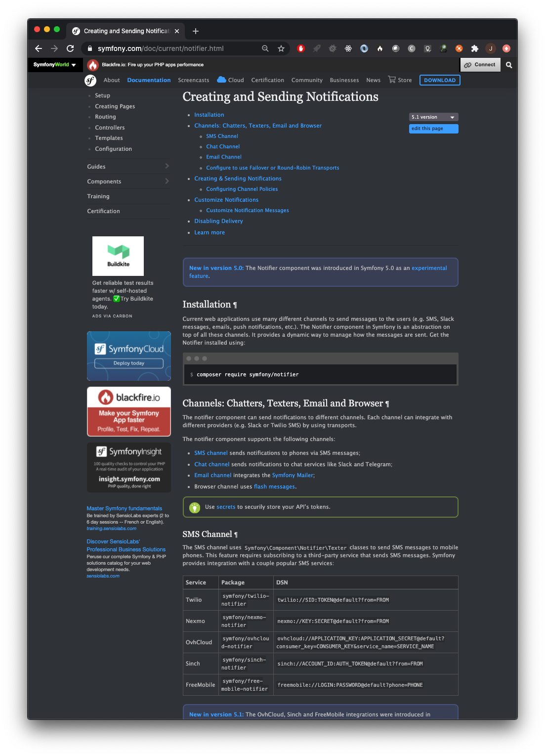Screen dimensions: 545x756
Task: Open Templates in the sidebar
Action: point(109,138)
